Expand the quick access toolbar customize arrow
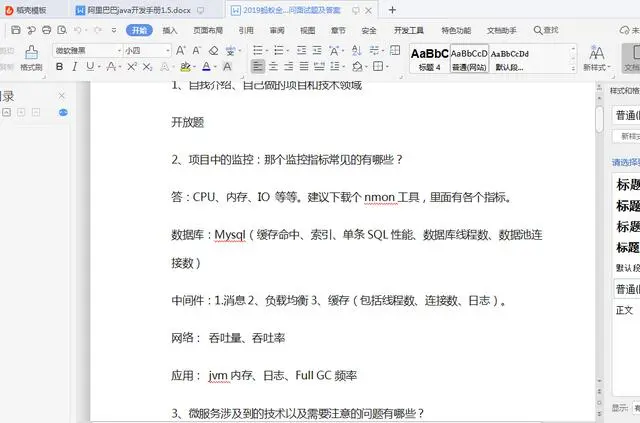The image size is (640, 423). [x=114, y=30]
